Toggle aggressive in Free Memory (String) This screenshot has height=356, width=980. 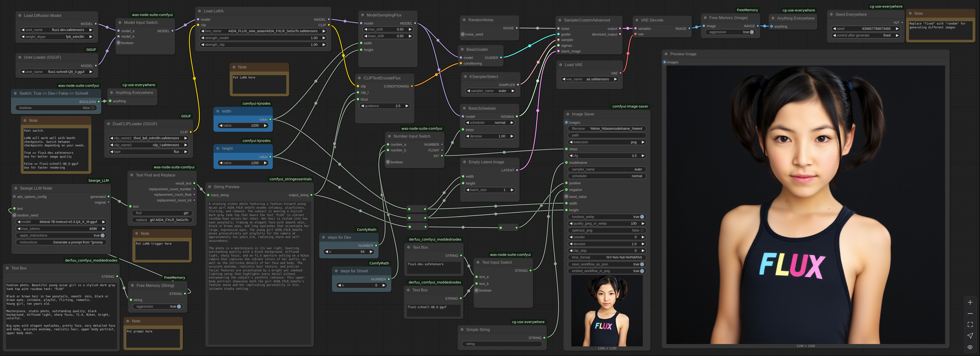(x=158, y=307)
